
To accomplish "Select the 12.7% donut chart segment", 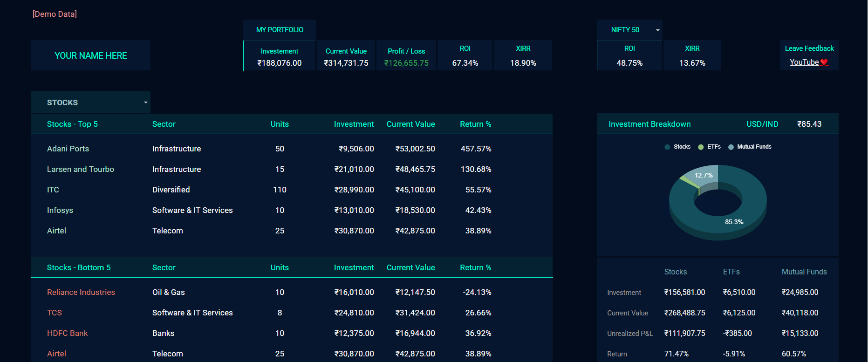I will (704, 175).
